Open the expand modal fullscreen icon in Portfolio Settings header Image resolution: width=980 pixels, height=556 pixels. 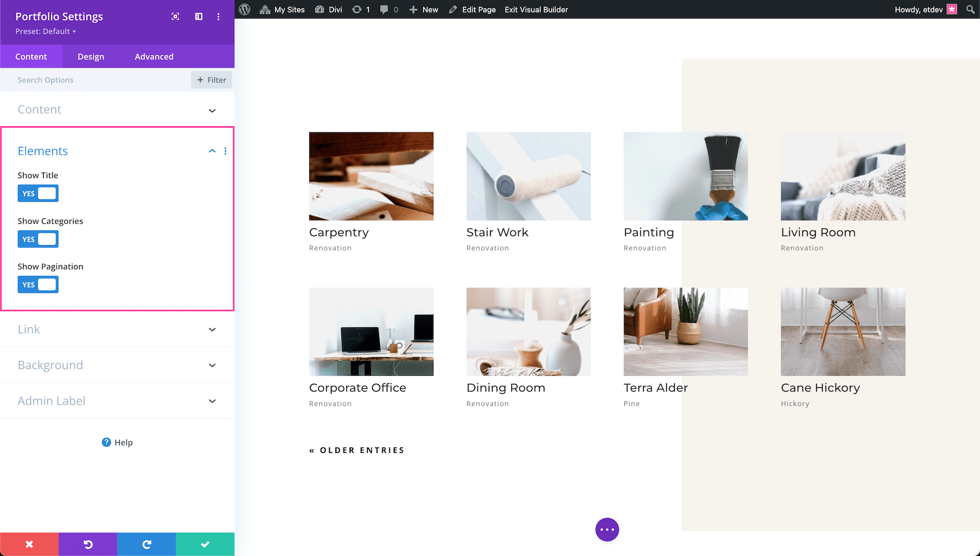coord(175,16)
